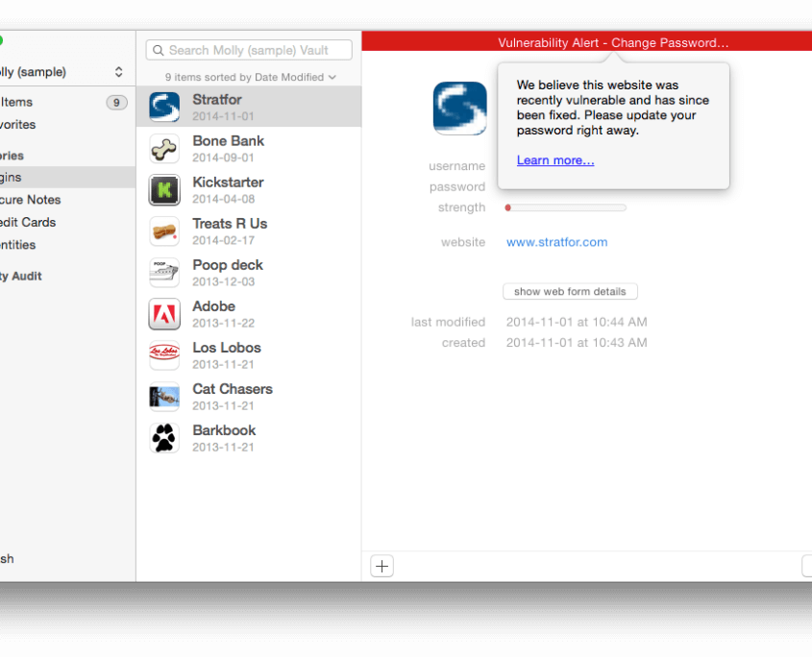
Task: Click the Kickstarter item icon
Action: pyautogui.click(x=163, y=189)
